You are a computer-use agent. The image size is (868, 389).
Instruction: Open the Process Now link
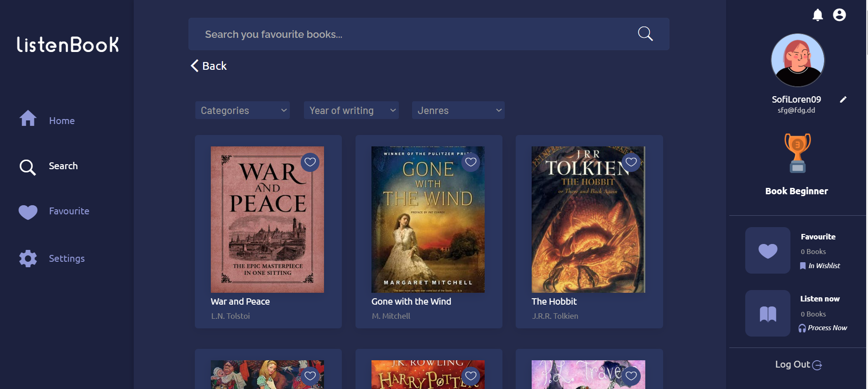click(x=827, y=328)
